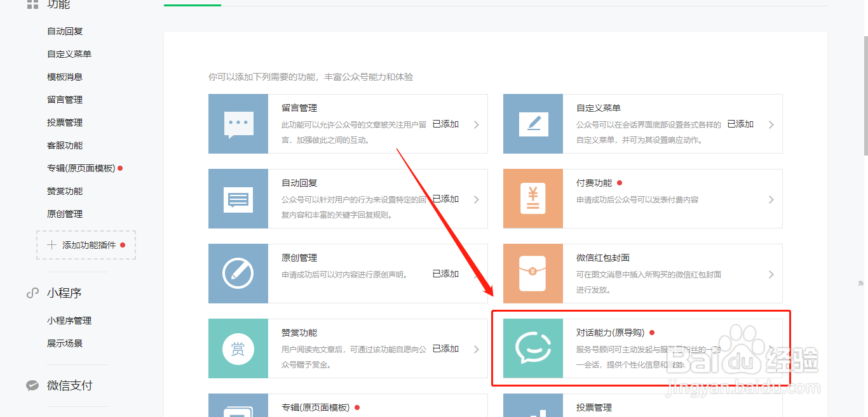
Task: Click the 你可以添加下列需要的功能 intro text
Action: coord(311,77)
